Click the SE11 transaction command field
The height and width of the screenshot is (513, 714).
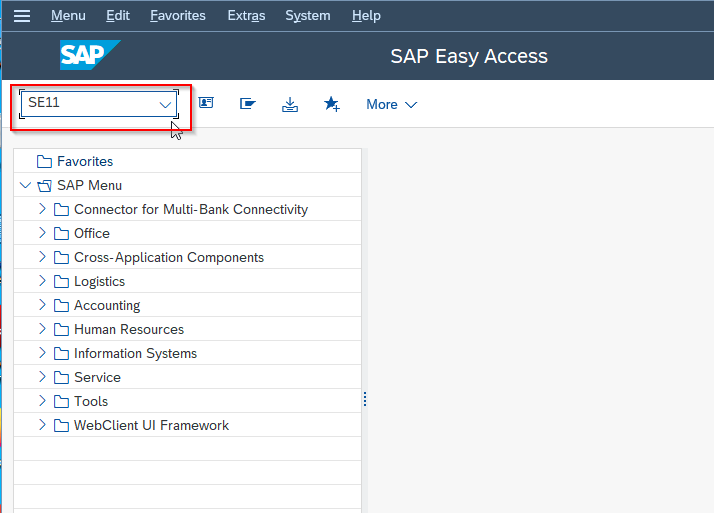pos(98,104)
